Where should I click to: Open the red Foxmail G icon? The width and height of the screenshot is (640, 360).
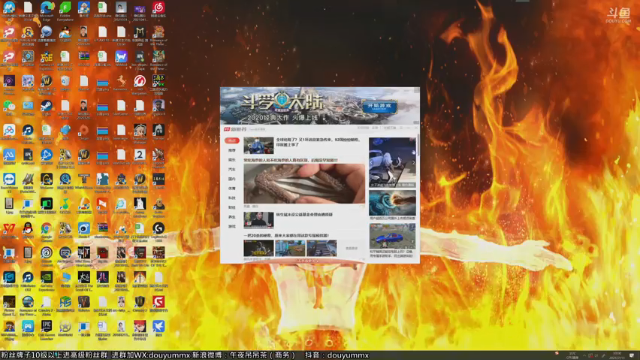[x=158, y=302]
